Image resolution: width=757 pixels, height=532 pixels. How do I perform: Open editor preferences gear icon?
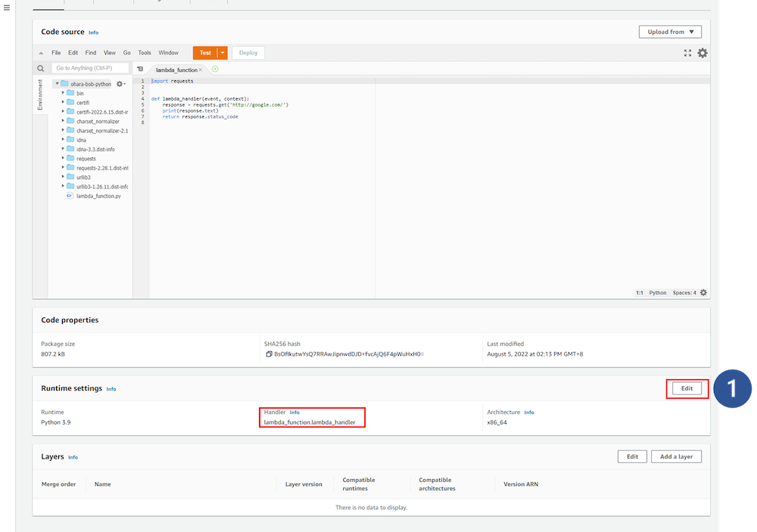coord(702,53)
